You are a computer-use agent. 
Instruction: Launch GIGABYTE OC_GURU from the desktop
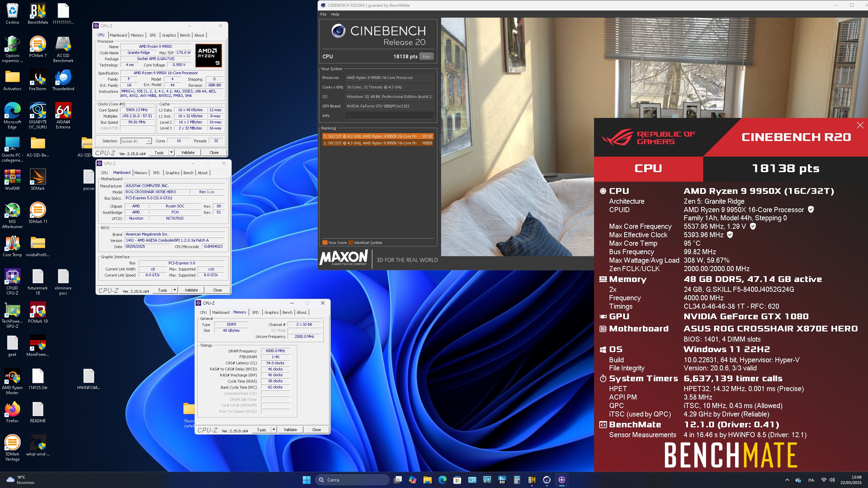[x=38, y=116]
